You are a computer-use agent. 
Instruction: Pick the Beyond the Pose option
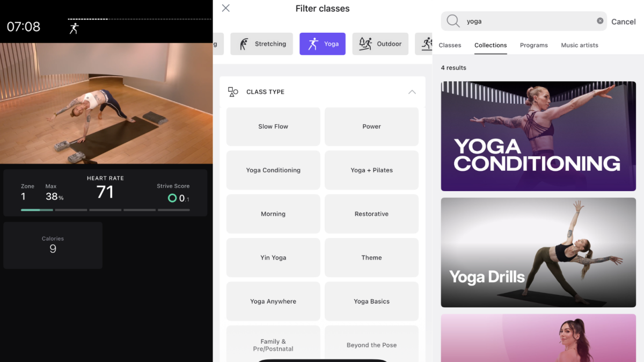(371, 344)
